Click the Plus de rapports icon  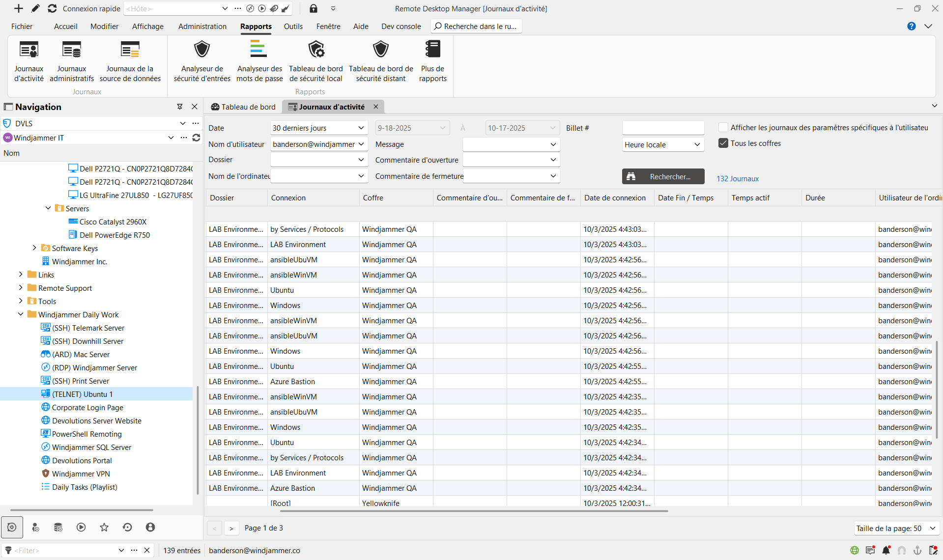click(x=432, y=50)
